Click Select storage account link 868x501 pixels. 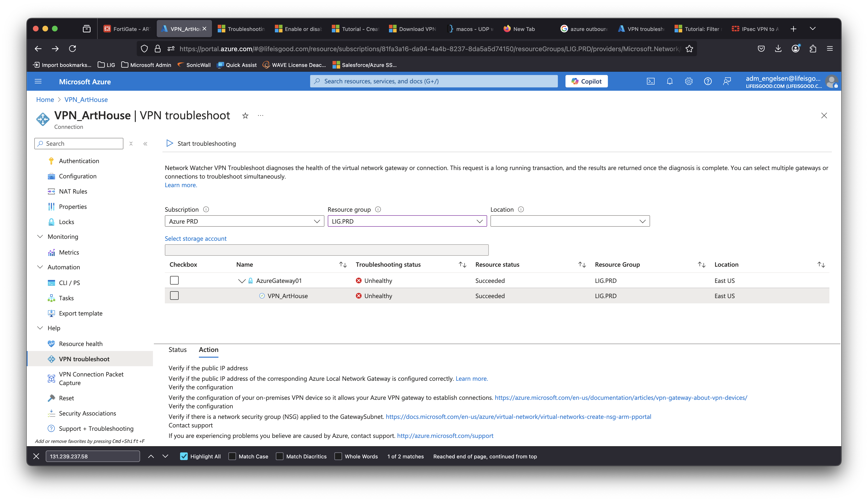196,238
